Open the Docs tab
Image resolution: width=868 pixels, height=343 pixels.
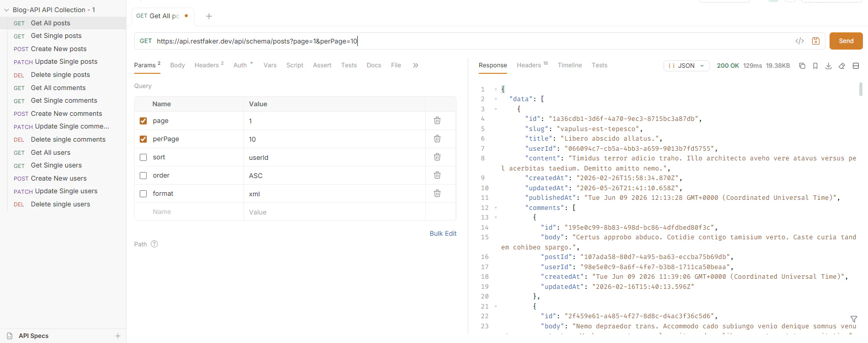pyautogui.click(x=374, y=65)
